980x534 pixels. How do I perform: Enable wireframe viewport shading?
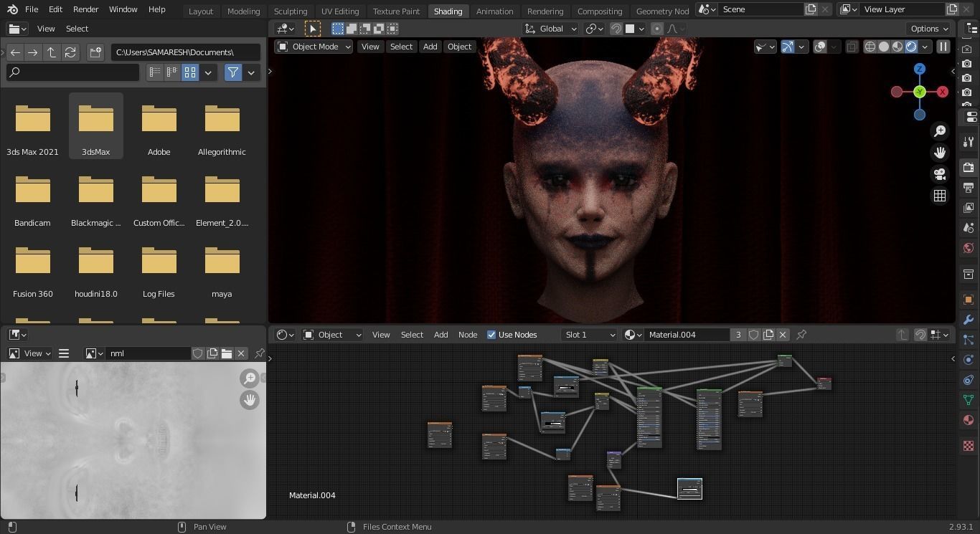870,47
